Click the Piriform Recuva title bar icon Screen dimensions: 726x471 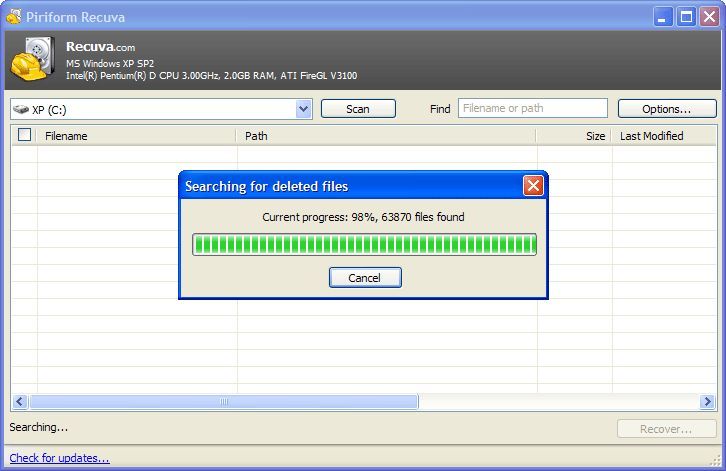14,16
